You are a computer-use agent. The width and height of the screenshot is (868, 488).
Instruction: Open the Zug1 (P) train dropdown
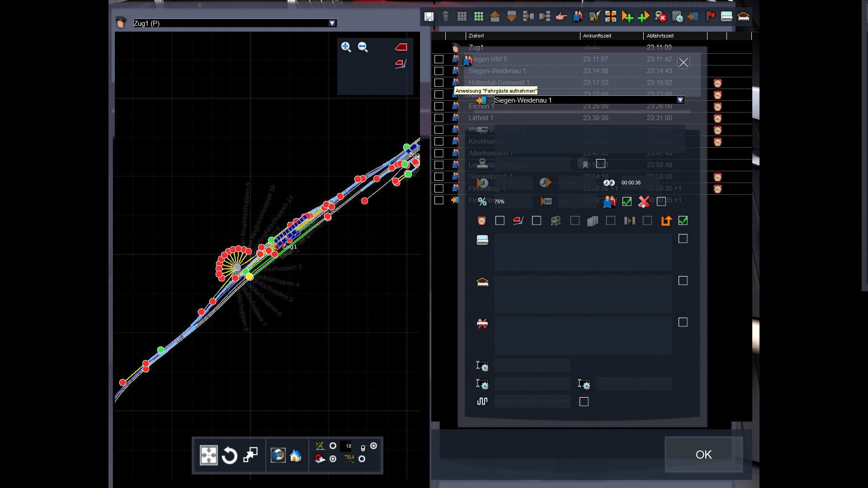(332, 23)
